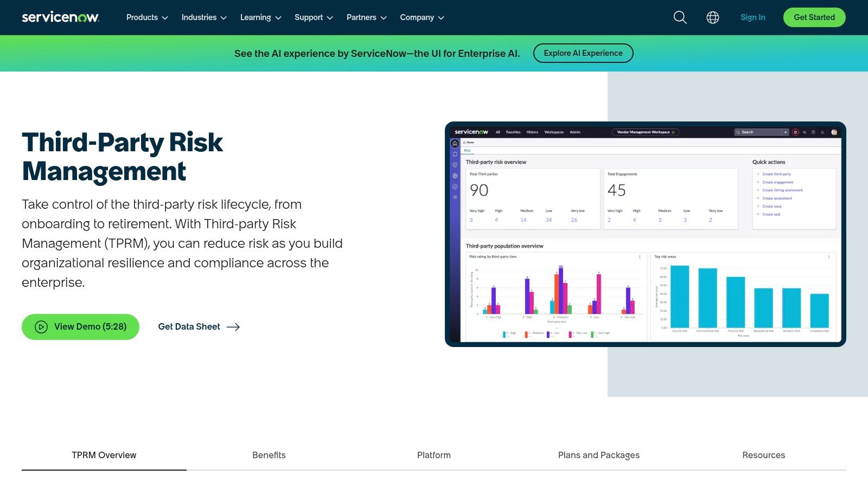Open the Plans and Packages tab

[599, 455]
